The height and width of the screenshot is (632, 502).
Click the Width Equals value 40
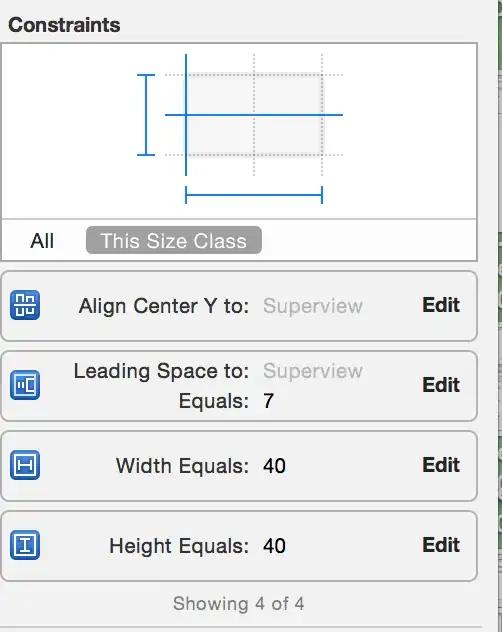click(x=275, y=466)
